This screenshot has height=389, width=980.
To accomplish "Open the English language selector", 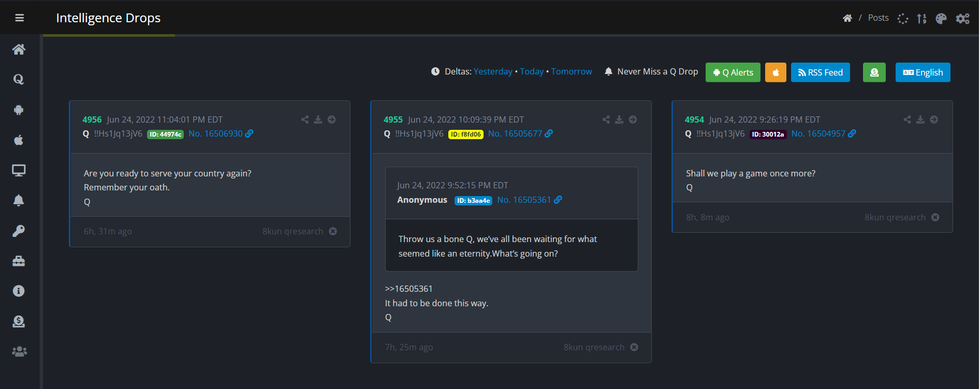I will click(x=923, y=72).
